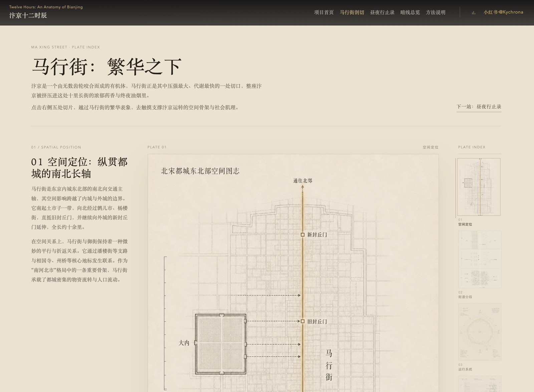Viewport: 534px width, 392px height.
Task: Click heading 01 空间定位：纵贯都城的南北长轴
Action: click(x=79, y=168)
